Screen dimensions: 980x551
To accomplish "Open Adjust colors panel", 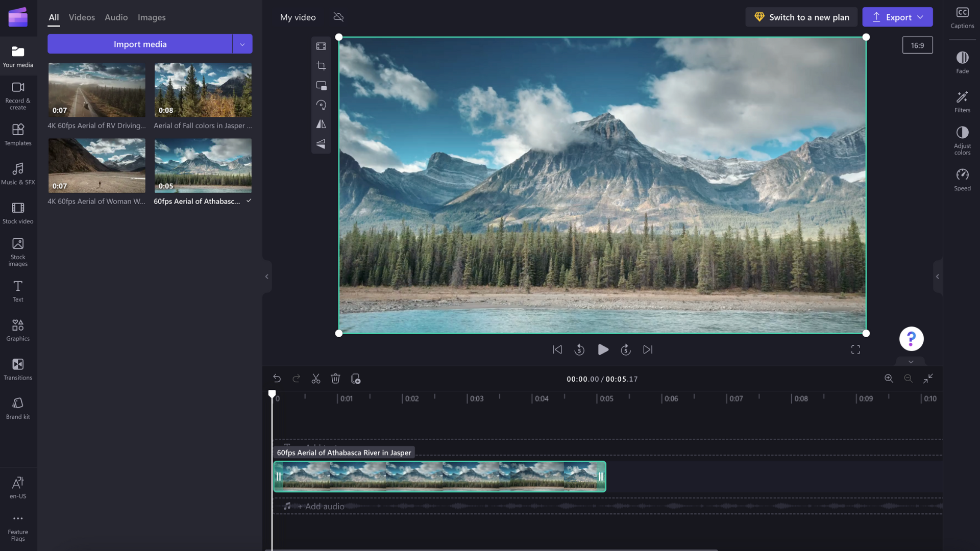I will point(962,140).
